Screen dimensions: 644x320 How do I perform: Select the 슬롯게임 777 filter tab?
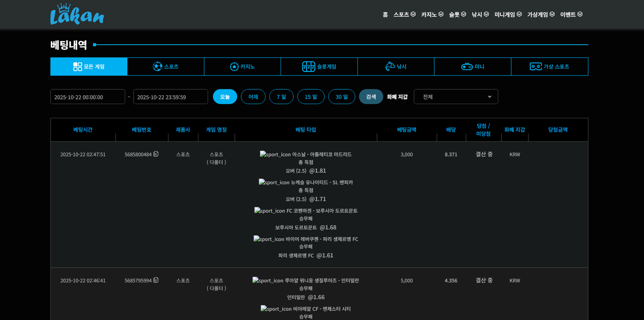click(x=319, y=67)
